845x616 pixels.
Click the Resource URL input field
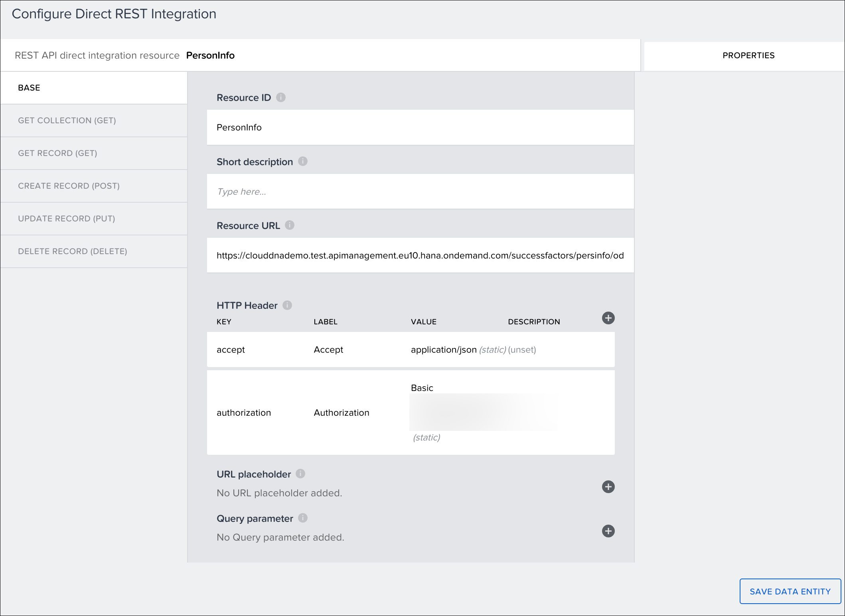pyautogui.click(x=420, y=255)
